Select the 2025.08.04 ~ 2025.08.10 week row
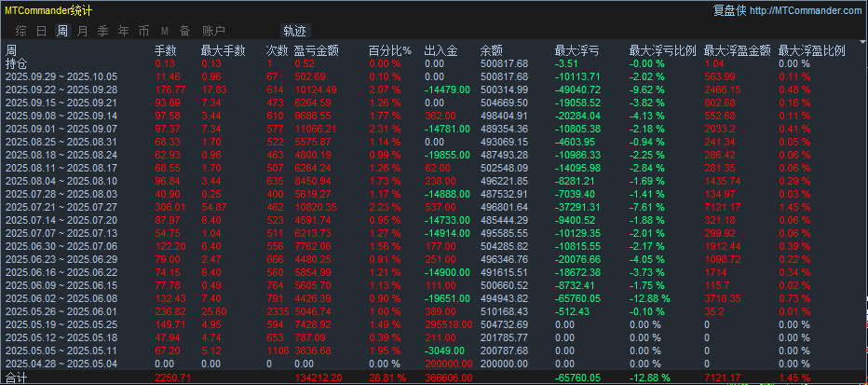The image size is (868, 385). click(x=434, y=181)
